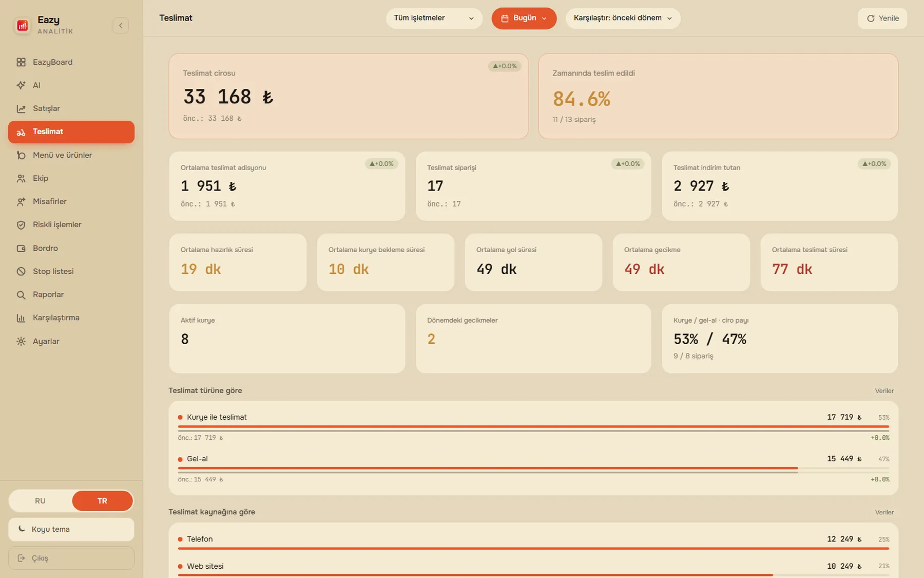Open Misafirler page
Viewport: 924px width, 578px height.
click(71, 201)
